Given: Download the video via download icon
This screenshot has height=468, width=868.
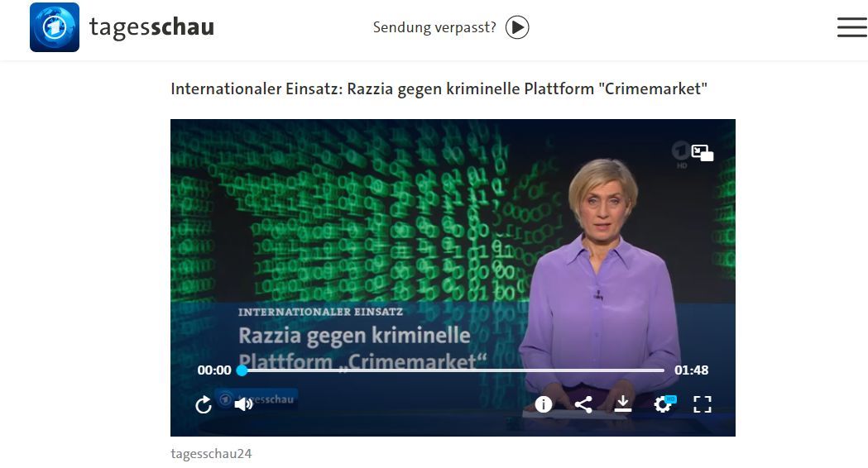Looking at the screenshot, I should coord(623,404).
